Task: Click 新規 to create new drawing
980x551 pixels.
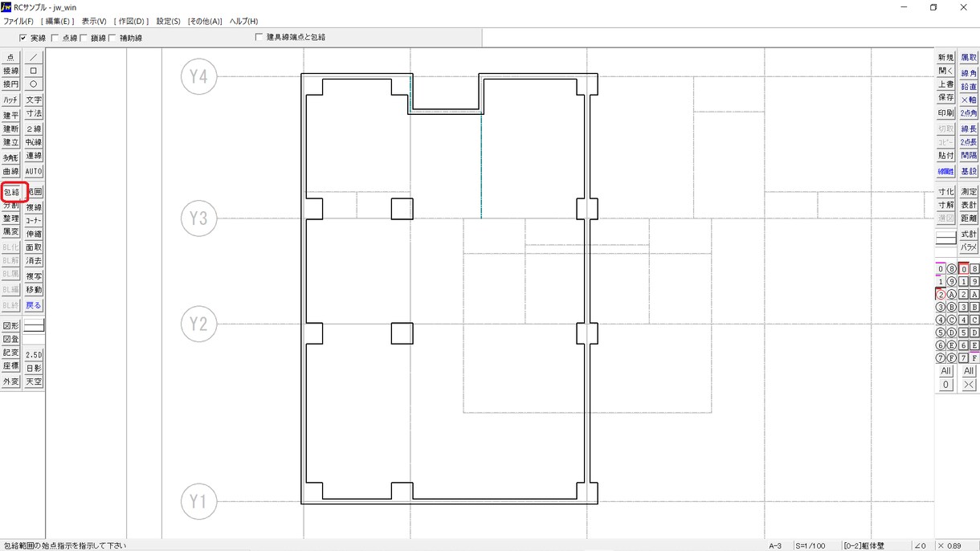Action: (945, 58)
